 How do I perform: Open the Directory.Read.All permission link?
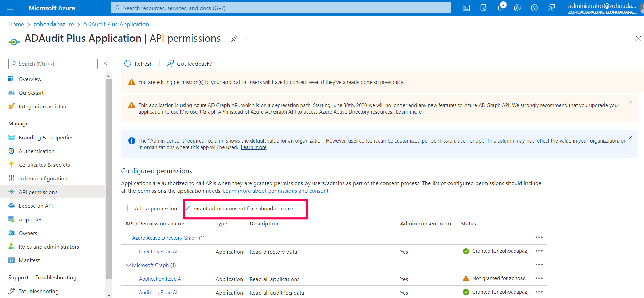(159, 252)
